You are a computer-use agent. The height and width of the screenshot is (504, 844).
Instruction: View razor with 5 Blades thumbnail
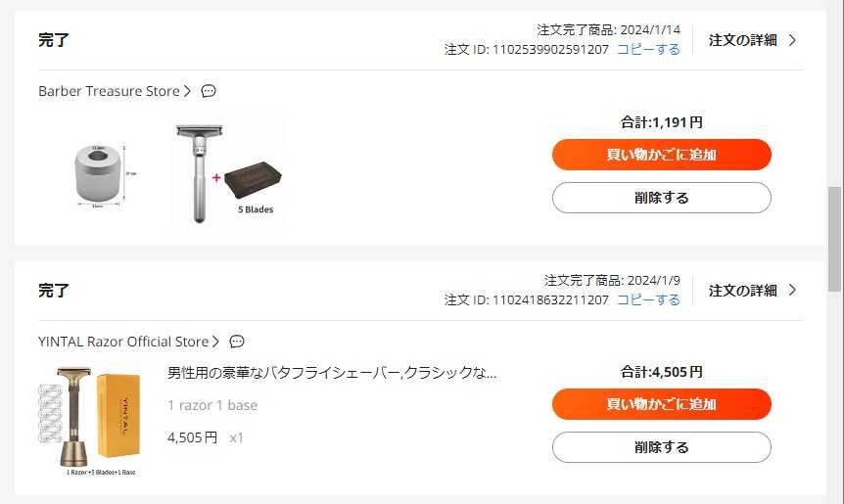pyautogui.click(x=227, y=173)
